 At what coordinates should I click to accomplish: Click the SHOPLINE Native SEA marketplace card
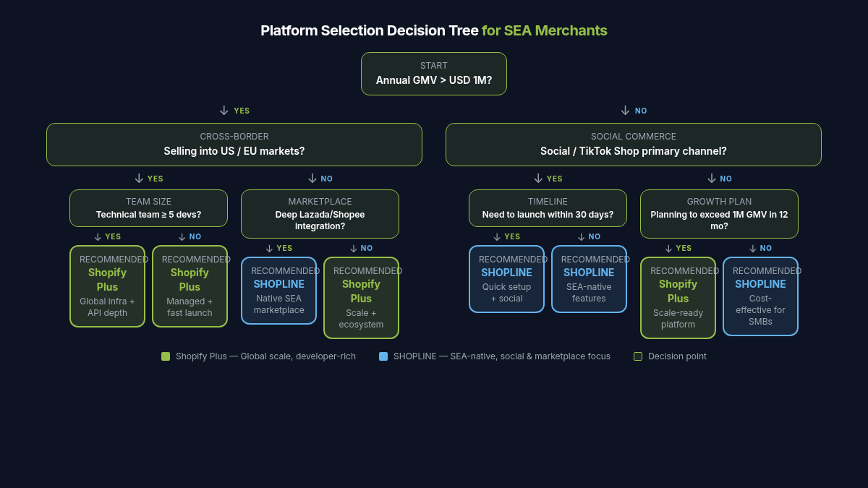(x=278, y=289)
